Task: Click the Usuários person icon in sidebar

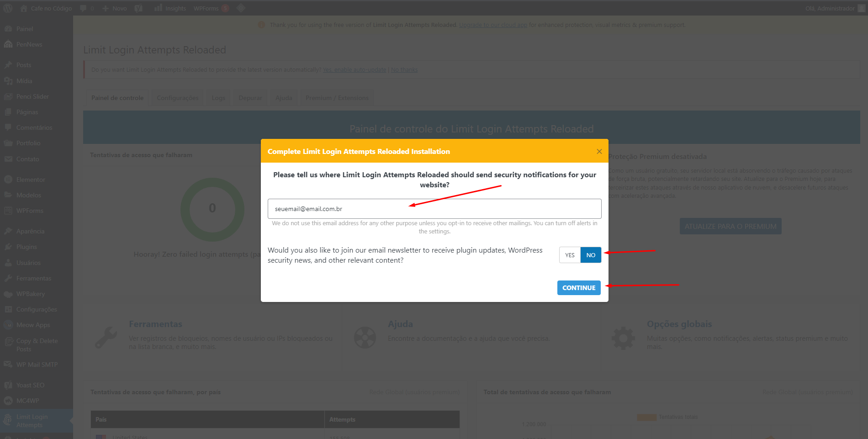Action: [8, 263]
